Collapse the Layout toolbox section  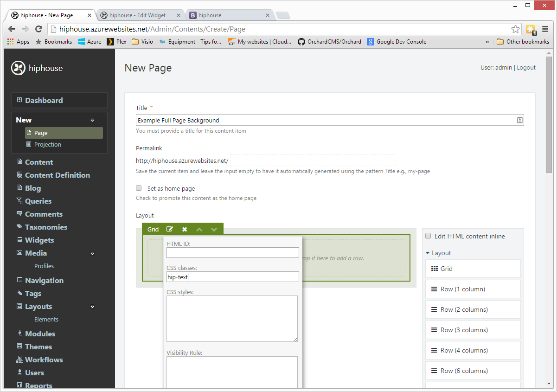(x=438, y=253)
